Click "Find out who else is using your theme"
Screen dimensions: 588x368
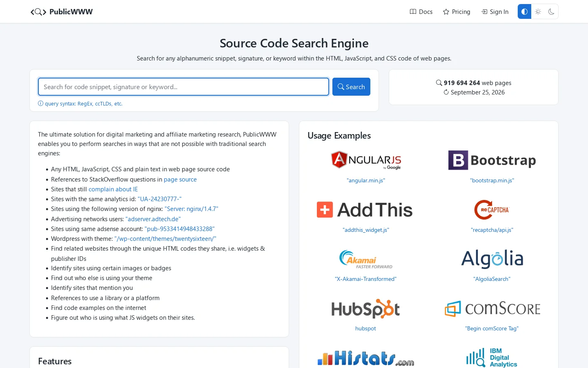tap(102, 278)
